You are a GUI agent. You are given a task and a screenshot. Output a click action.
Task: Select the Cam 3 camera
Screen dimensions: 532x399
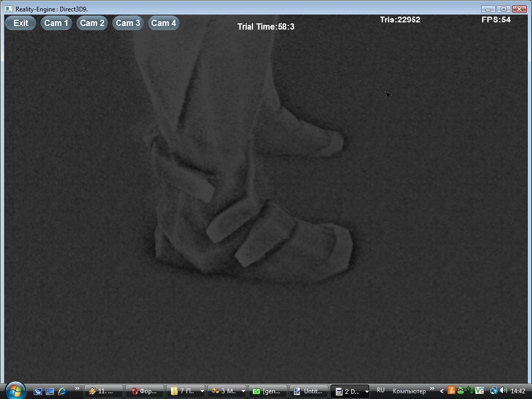point(128,23)
